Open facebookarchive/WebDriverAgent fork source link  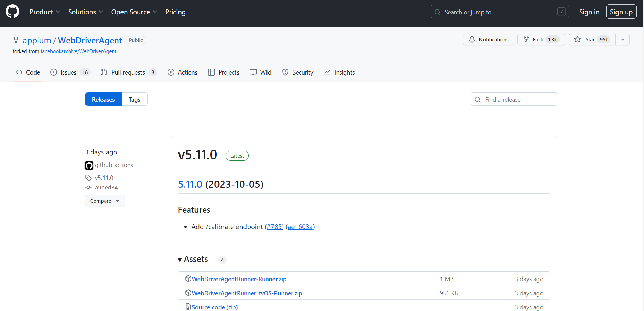click(78, 51)
